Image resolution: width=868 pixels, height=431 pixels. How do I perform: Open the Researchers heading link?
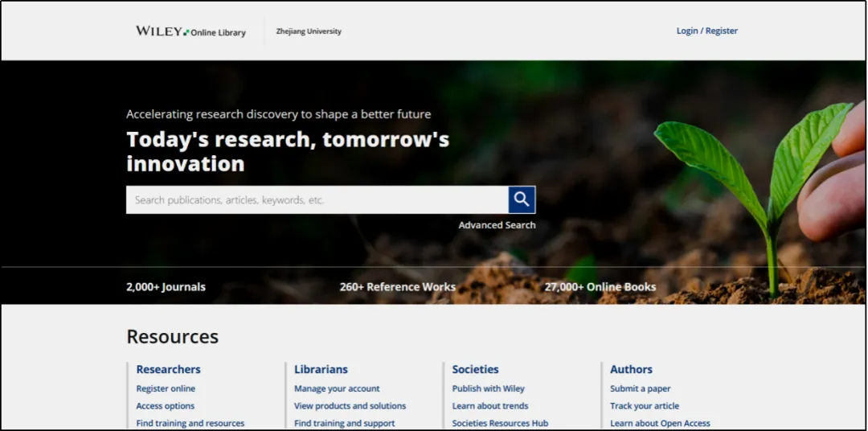click(168, 369)
